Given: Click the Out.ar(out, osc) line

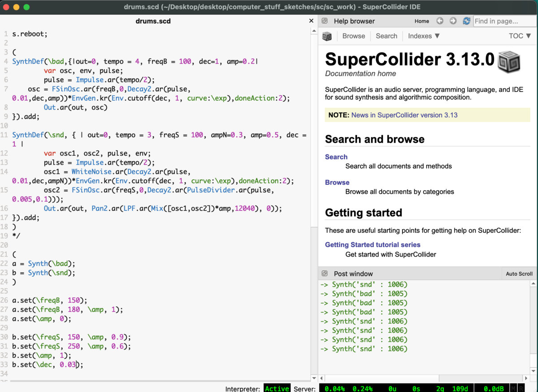Looking at the screenshot, I should click(x=75, y=108).
